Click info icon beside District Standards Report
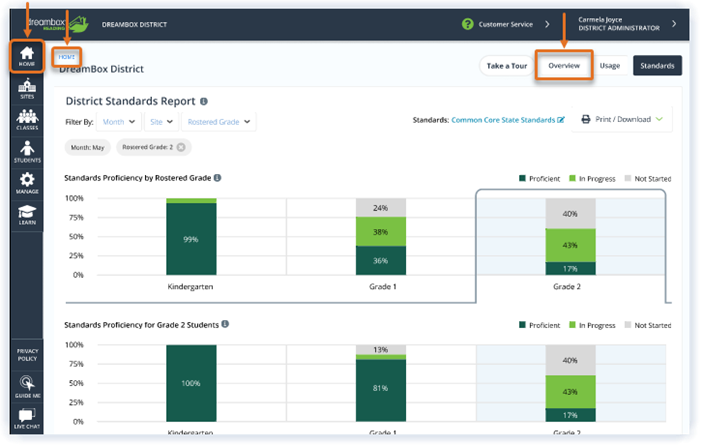The width and height of the screenshot is (702, 445). (x=204, y=101)
